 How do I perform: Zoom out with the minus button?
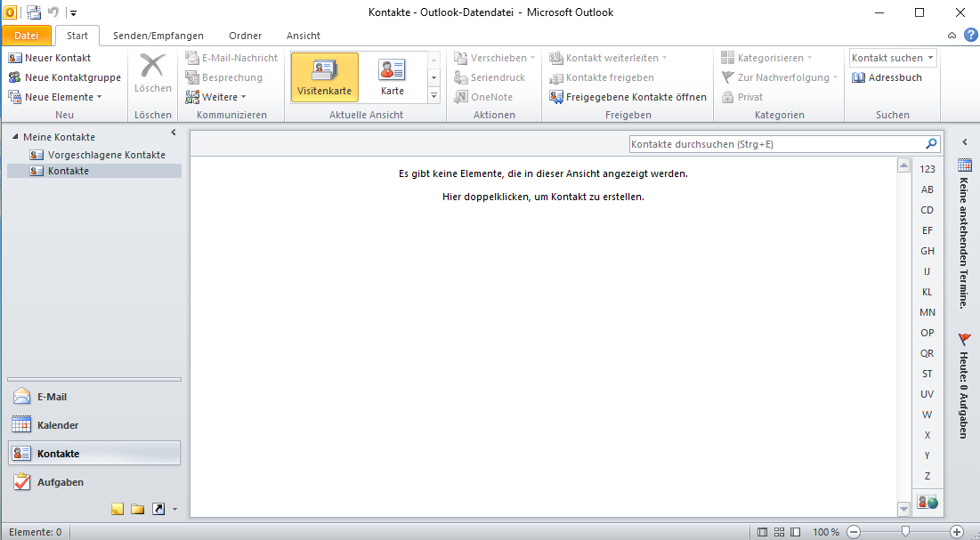pyautogui.click(x=854, y=532)
